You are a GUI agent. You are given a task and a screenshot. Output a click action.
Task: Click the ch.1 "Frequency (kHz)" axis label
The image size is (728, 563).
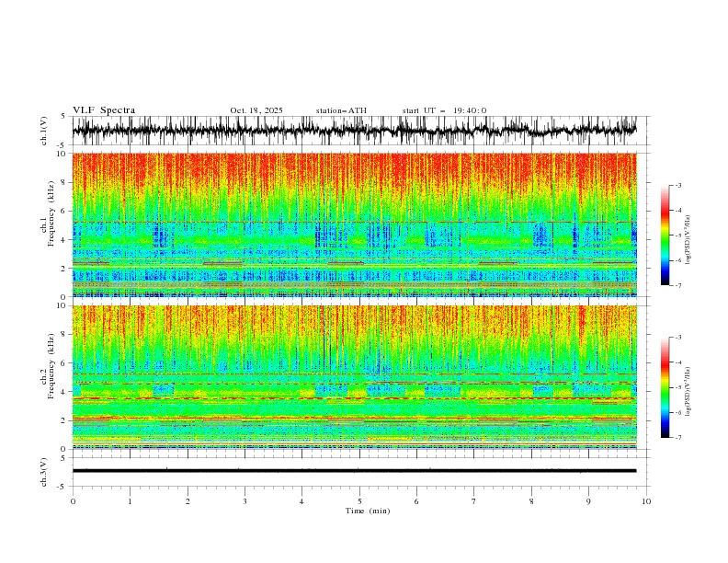pos(51,214)
